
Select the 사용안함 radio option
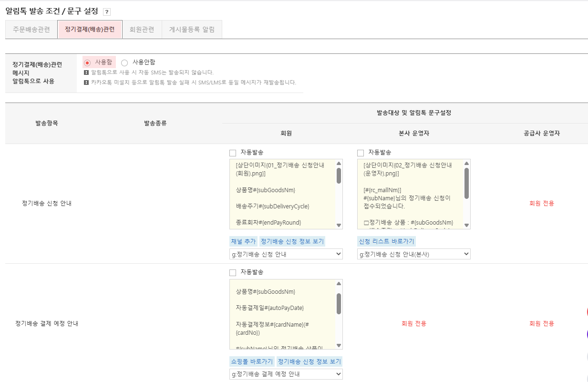pos(124,62)
